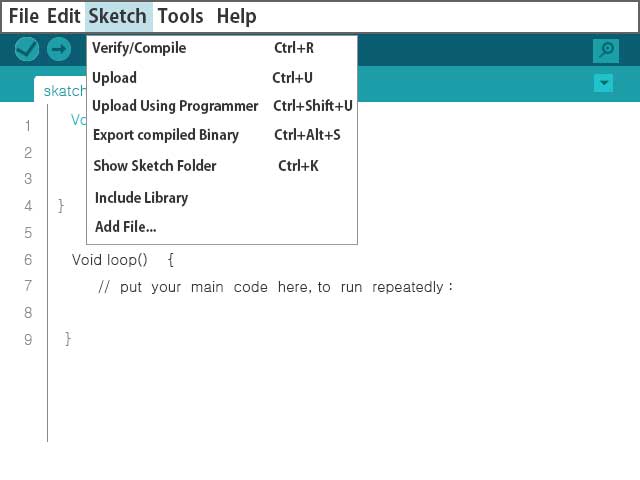The height and width of the screenshot is (480, 640).
Task: Choose Export compiled Binary
Action: pyautogui.click(x=222, y=135)
